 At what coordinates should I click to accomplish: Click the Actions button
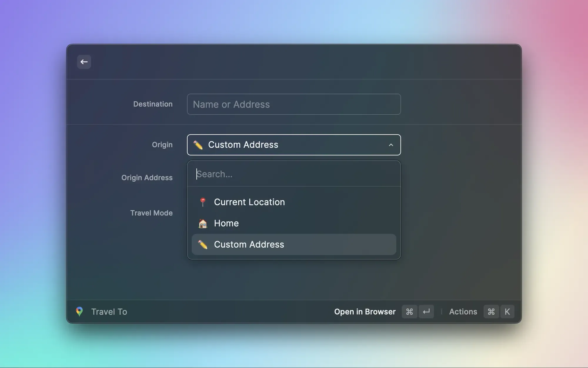click(463, 311)
